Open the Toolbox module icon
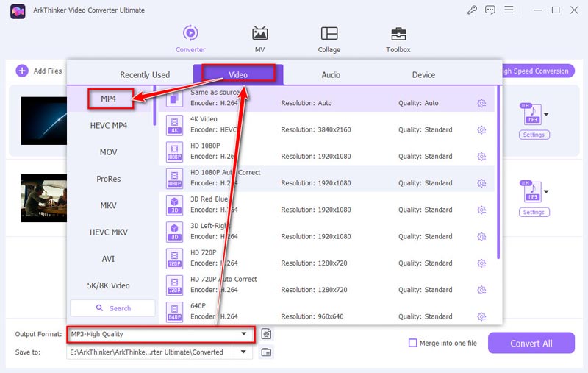 tap(398, 35)
